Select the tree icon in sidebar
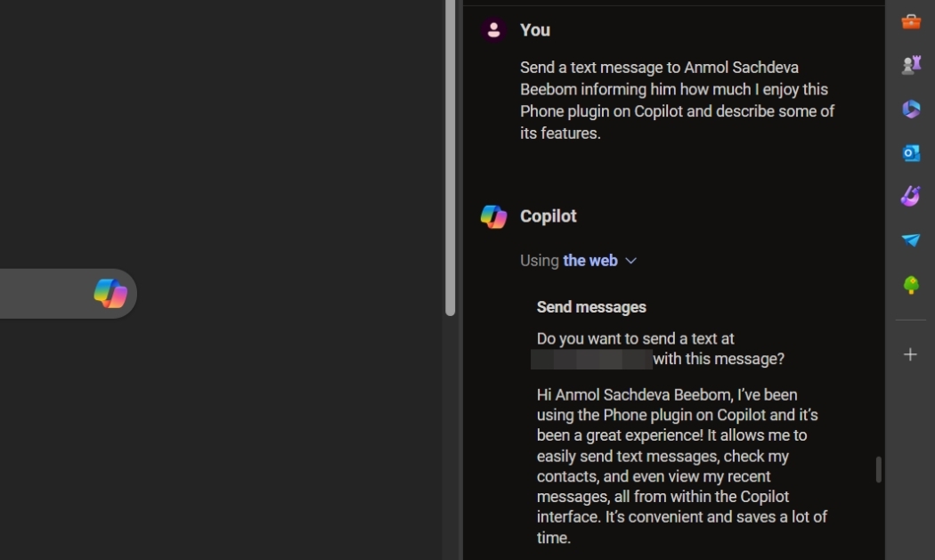The image size is (935, 560). point(910,283)
